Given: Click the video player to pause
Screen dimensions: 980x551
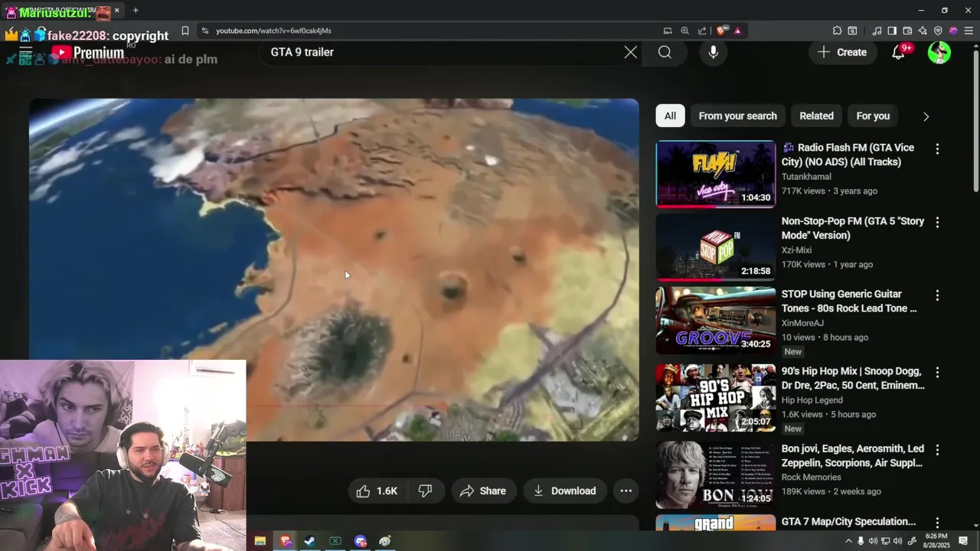Looking at the screenshot, I should click(x=334, y=269).
